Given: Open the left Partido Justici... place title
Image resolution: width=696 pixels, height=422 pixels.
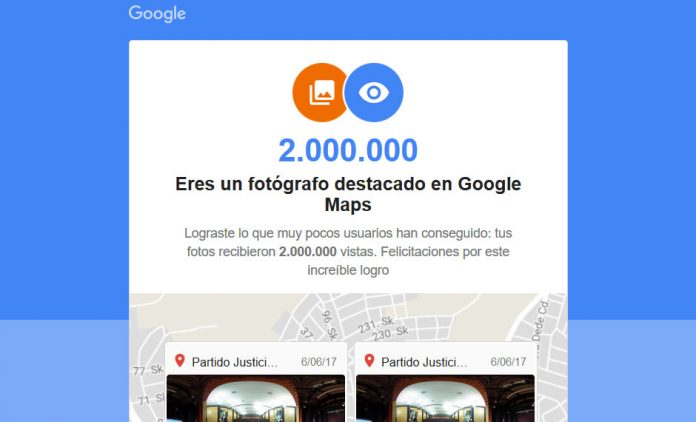Looking at the screenshot, I should coord(235,362).
